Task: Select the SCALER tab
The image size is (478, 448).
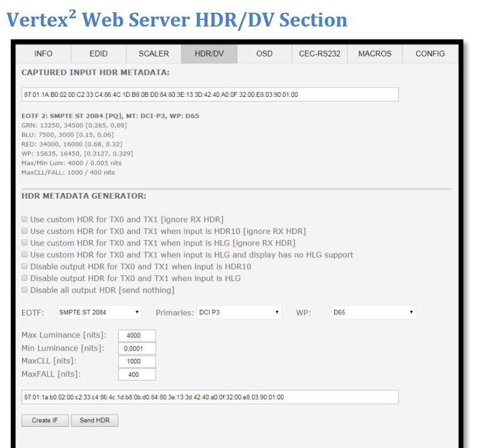Action: [153, 54]
